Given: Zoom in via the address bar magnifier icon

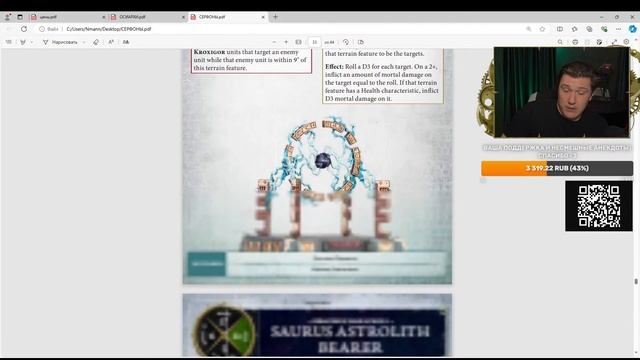Looking at the screenshot, I should [x=529, y=29].
